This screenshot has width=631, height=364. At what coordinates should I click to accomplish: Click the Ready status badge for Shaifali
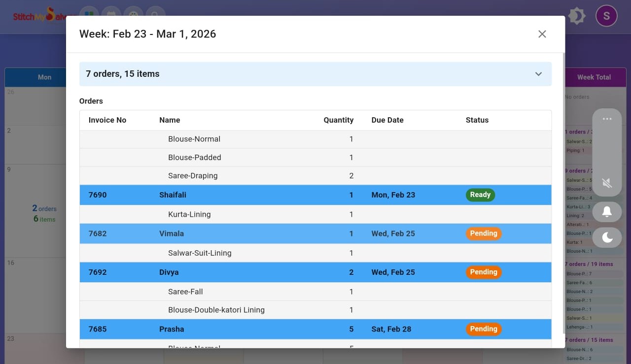pos(480,195)
